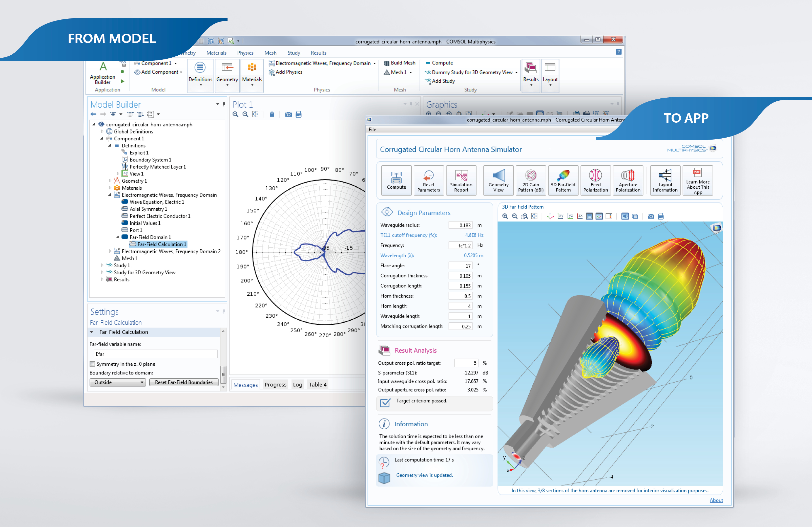The height and width of the screenshot is (527, 812).
Task: Collapse the Far-Field Calculation settings section
Action: coord(91,332)
